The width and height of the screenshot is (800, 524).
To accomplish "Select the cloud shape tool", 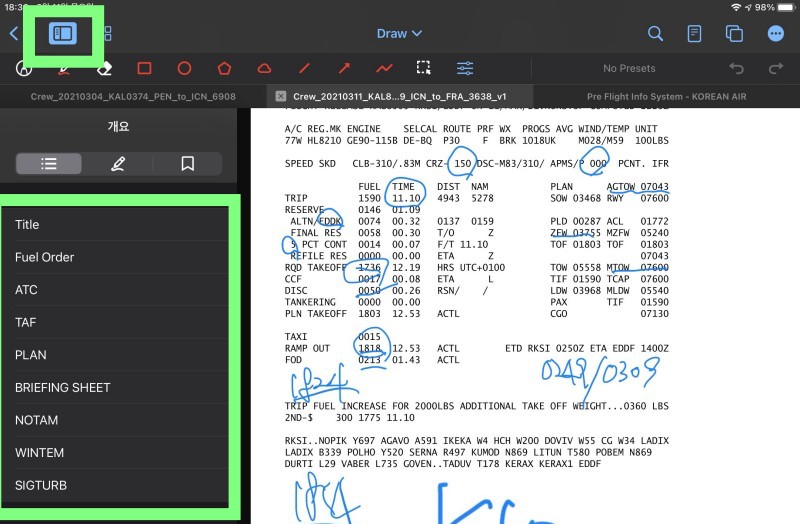I will tap(264, 69).
